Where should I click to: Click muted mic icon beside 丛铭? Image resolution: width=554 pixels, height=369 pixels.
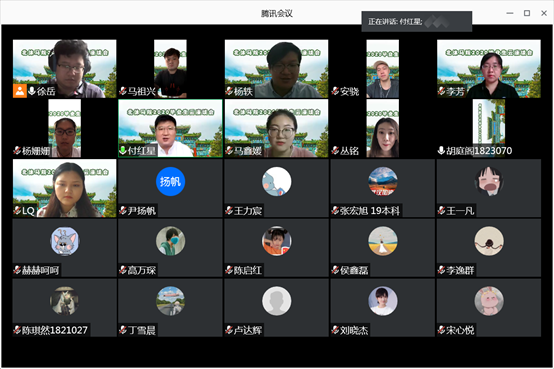tap(335, 151)
